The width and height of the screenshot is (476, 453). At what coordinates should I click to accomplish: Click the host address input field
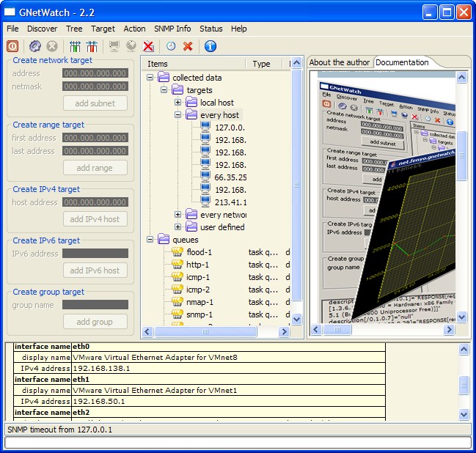95,202
